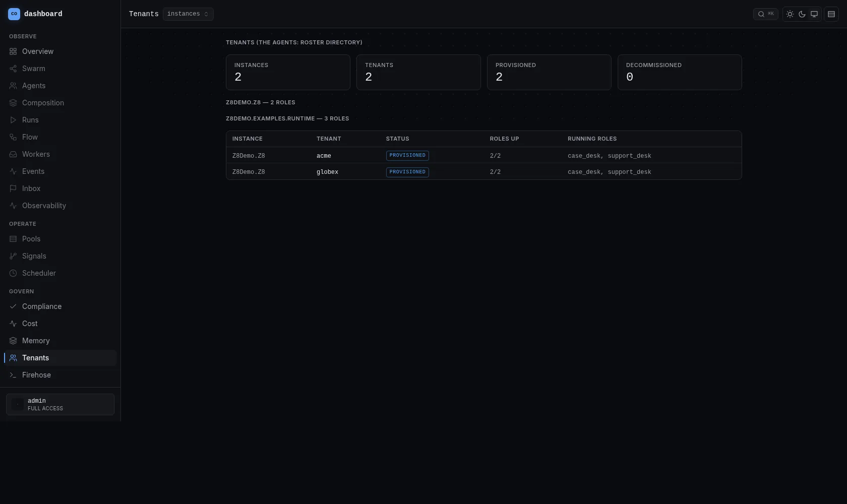Click the Inbox flag icon
The image size is (847, 504).
13,188
